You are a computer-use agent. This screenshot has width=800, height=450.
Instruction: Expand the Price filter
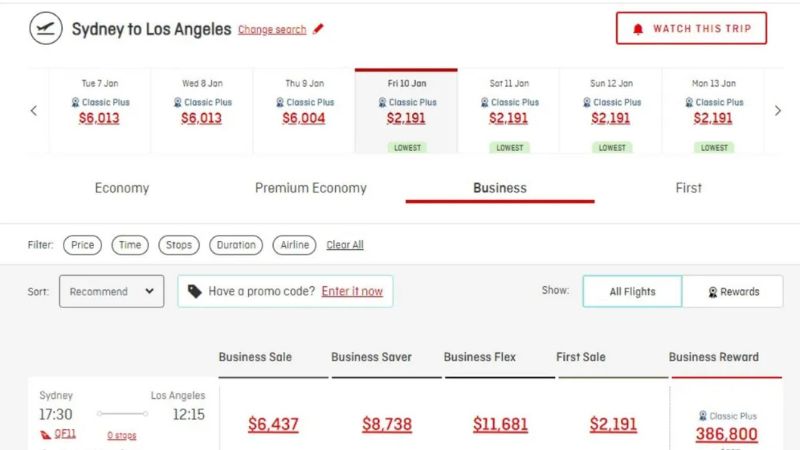tap(82, 245)
